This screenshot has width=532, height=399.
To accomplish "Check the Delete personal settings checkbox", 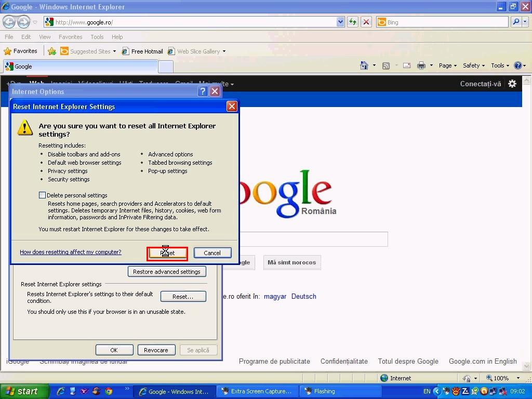I will [43, 195].
